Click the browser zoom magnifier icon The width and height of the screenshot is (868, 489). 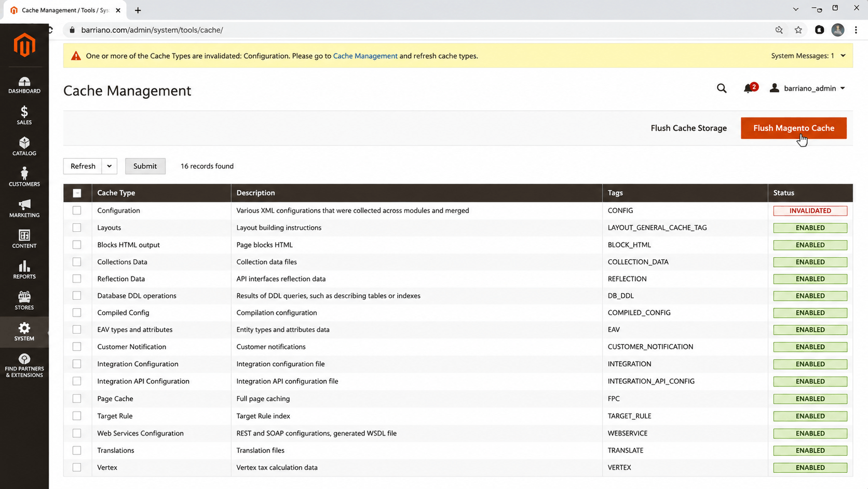(779, 30)
